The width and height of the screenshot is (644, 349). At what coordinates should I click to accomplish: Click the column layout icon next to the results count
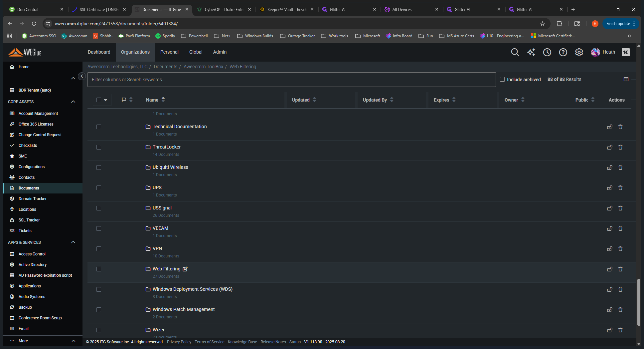point(626,79)
